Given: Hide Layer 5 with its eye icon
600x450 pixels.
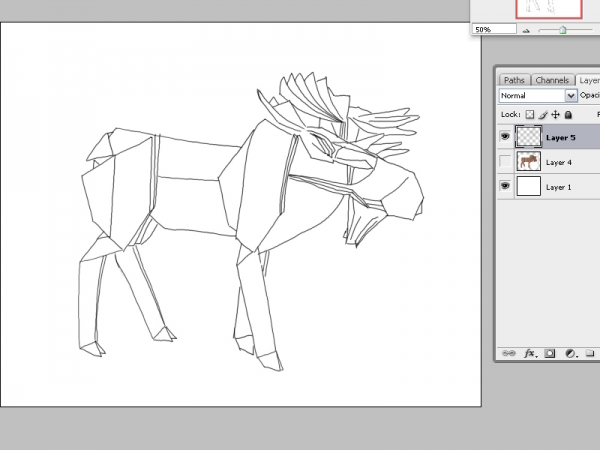Looking at the screenshot, I should pyautogui.click(x=505, y=136).
